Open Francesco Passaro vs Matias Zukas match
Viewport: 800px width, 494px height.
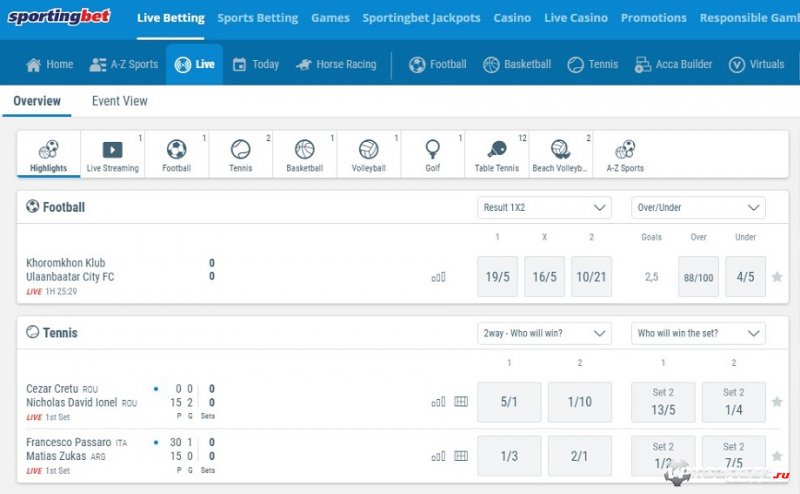point(77,449)
